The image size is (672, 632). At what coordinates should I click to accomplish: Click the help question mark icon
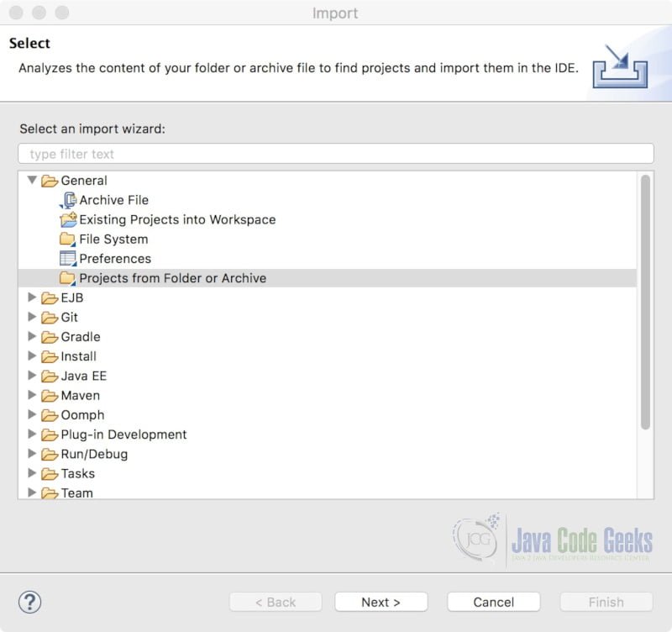point(30,602)
